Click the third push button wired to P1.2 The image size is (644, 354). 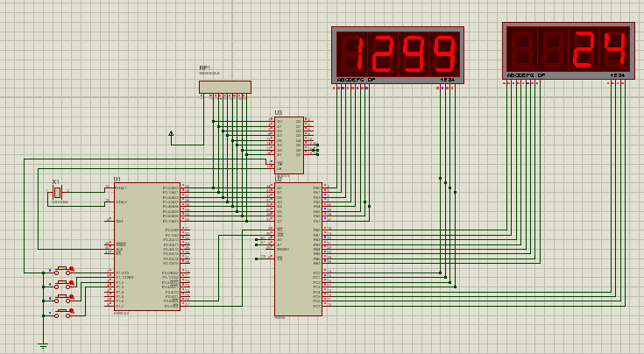(x=62, y=297)
